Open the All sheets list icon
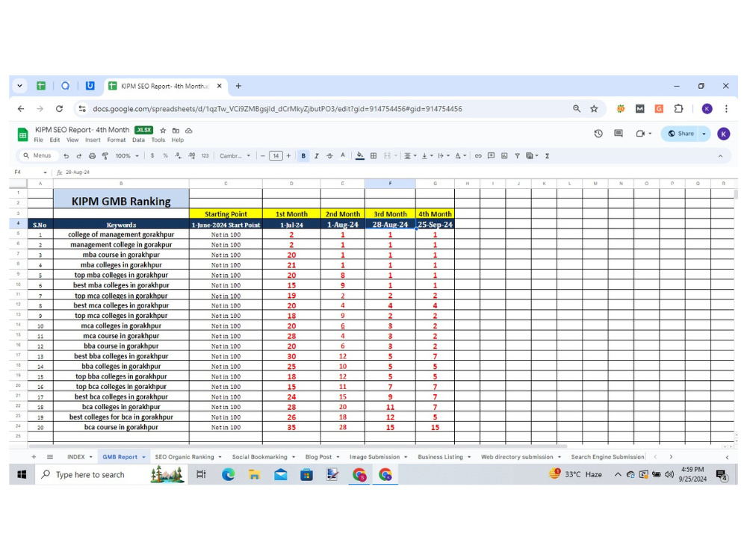Image resolution: width=747 pixels, height=560 pixels. coord(50,457)
